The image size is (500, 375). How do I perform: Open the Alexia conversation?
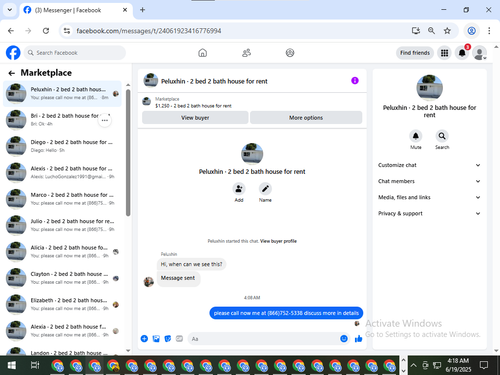[62, 331]
